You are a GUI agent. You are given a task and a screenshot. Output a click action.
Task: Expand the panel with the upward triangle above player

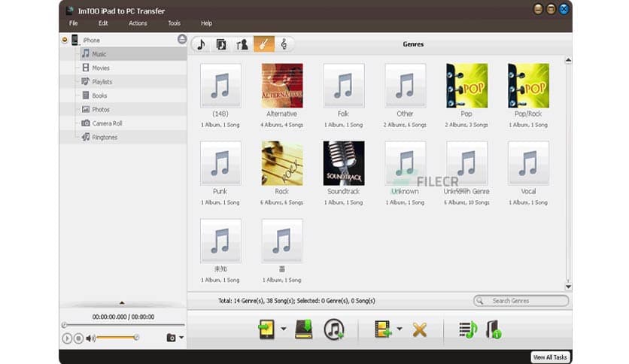(x=122, y=303)
